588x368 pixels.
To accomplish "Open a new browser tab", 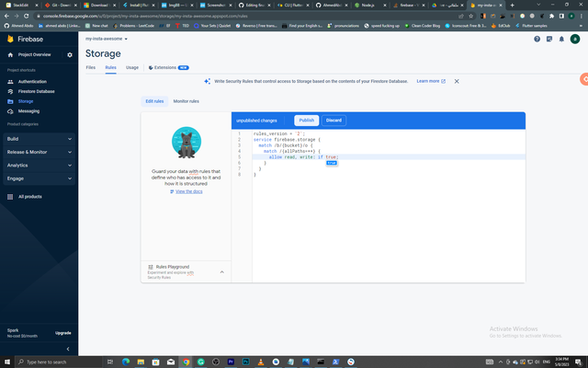I will (x=513, y=6).
